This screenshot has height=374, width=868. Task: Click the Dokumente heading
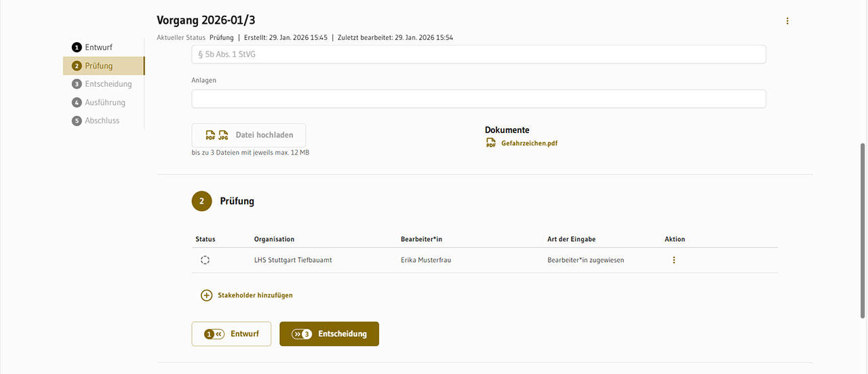click(x=507, y=130)
